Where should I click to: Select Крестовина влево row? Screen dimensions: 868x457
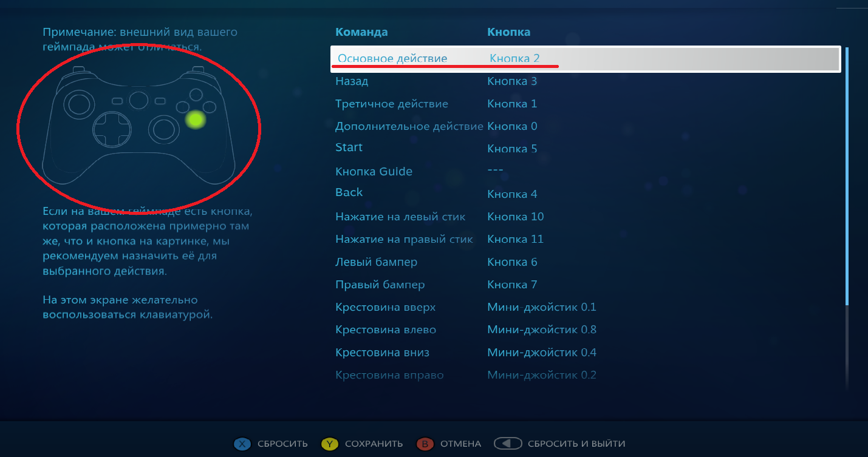tap(586, 330)
